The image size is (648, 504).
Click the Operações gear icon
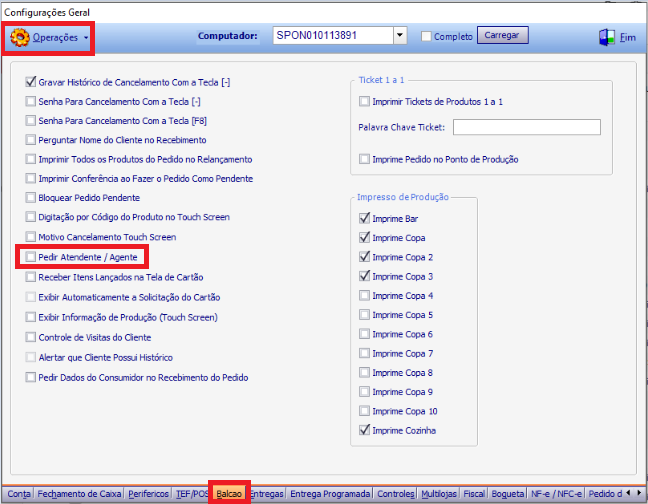(x=20, y=38)
